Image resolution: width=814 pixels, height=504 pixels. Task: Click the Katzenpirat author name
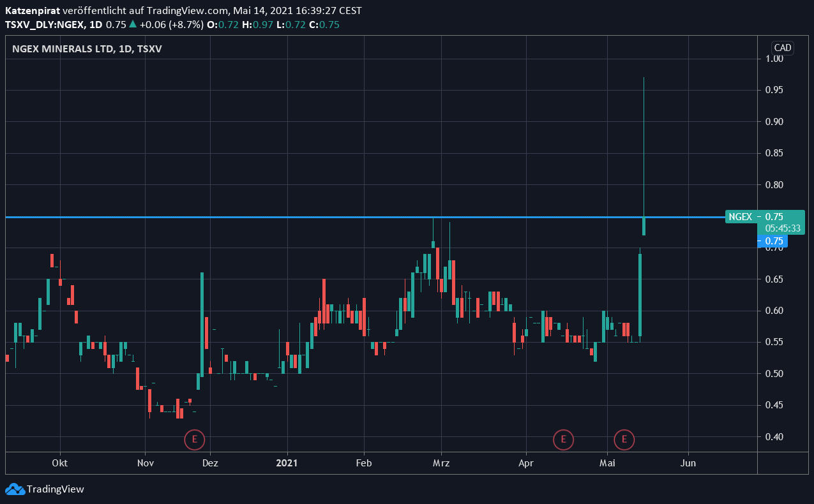(32, 11)
